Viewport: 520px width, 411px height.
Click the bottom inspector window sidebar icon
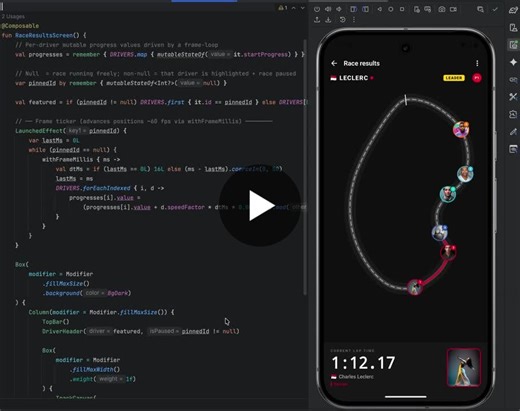(x=513, y=149)
